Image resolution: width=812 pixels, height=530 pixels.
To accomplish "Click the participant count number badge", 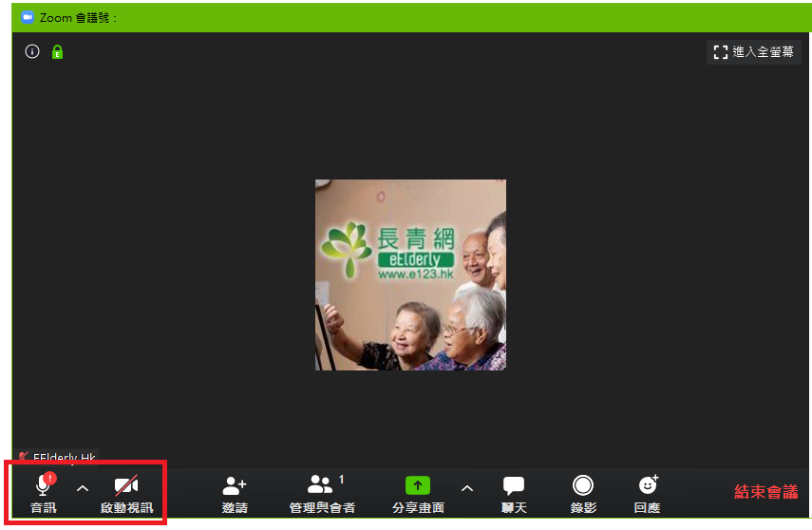I will click(342, 480).
